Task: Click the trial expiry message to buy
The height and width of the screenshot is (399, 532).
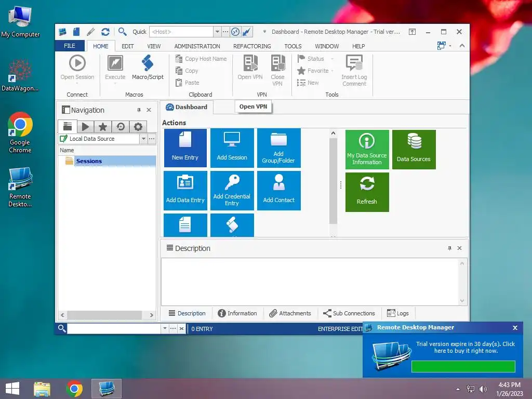Action: coord(465,348)
